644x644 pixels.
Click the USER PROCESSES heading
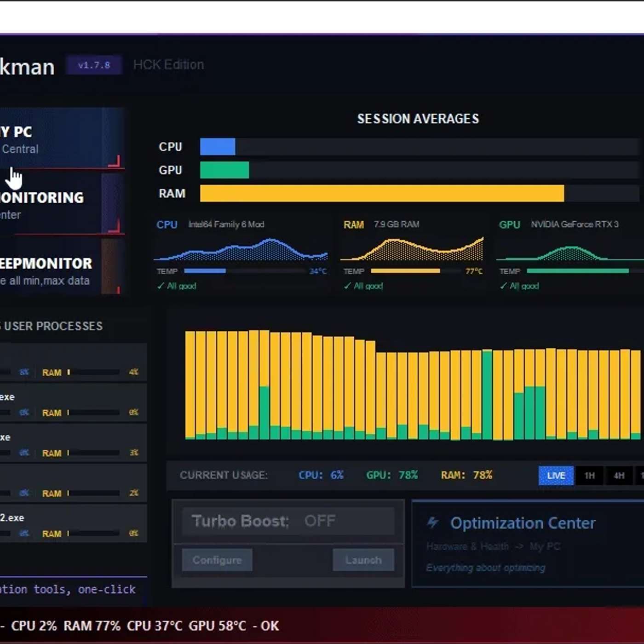(52, 326)
